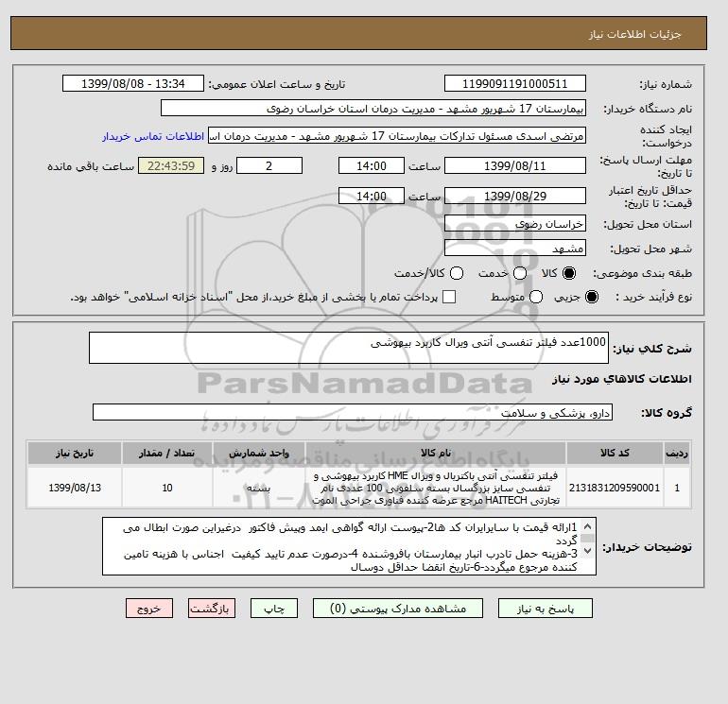
Task: Click the need date cell 1399/08/13
Action: (75, 488)
